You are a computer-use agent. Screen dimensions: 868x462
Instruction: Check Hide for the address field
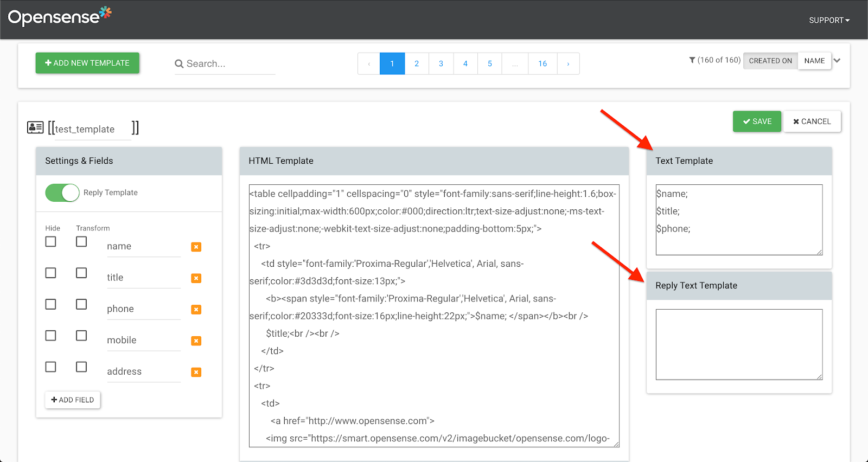50,367
